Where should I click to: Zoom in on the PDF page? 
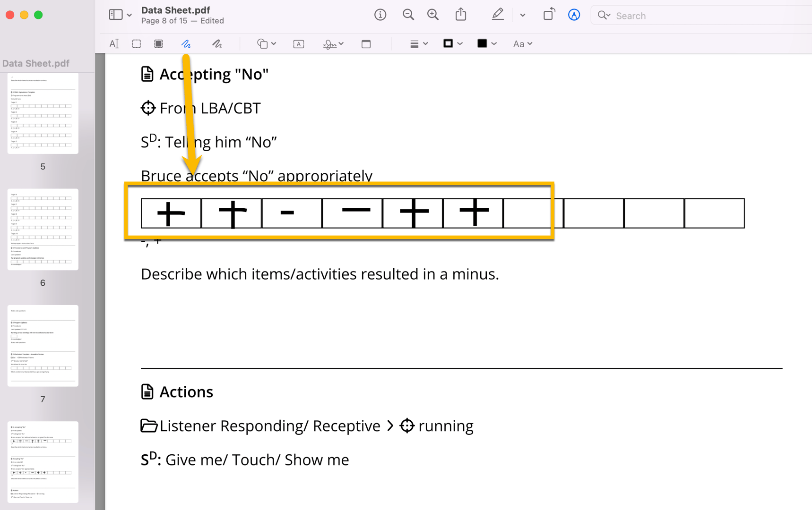point(432,15)
